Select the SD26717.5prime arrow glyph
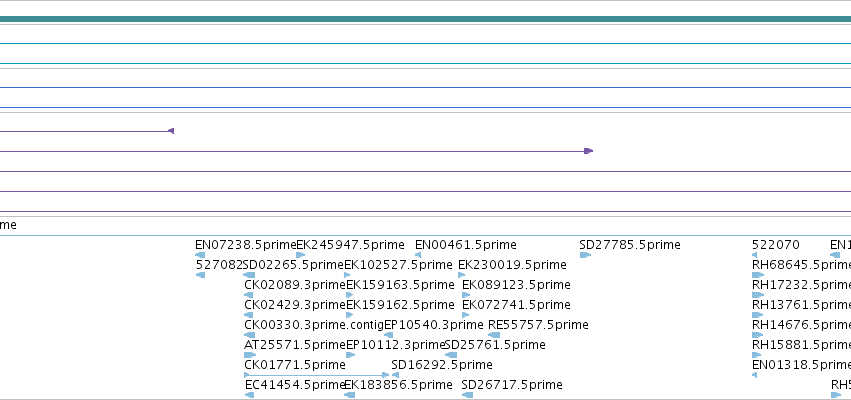This screenshot has width=851, height=400. click(467, 395)
